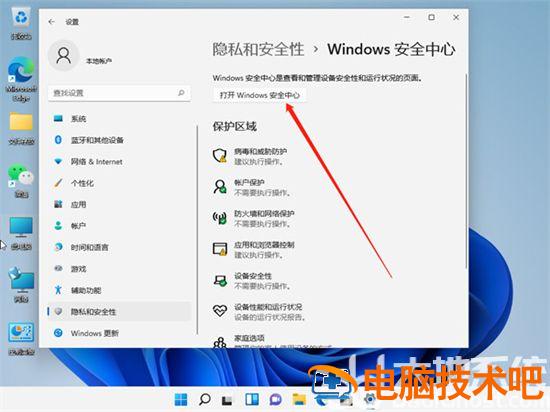The height and width of the screenshot is (412, 550).
Task: Open the Recycle Bin desktop icon
Action: [x=21, y=23]
